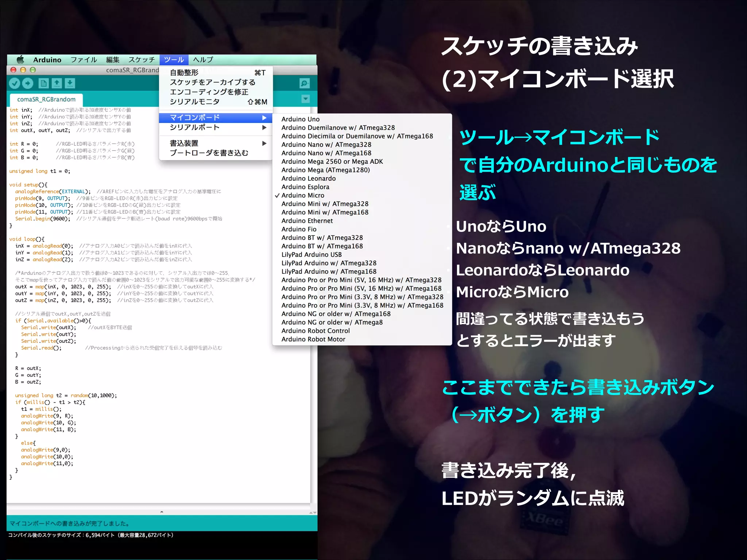Select Arduino BT w/ ATmega328

362,238
